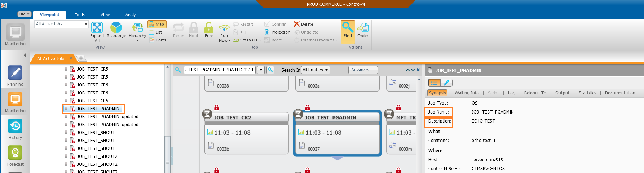Switch properties to edit pencil mode

click(446, 83)
